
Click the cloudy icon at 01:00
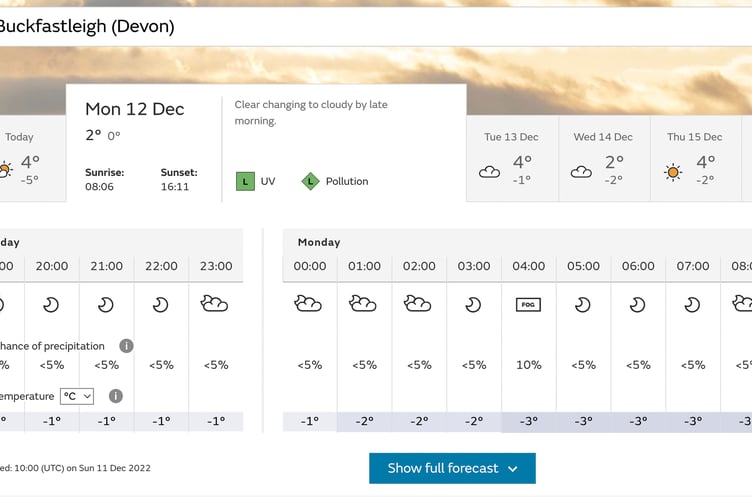pyautogui.click(x=363, y=304)
